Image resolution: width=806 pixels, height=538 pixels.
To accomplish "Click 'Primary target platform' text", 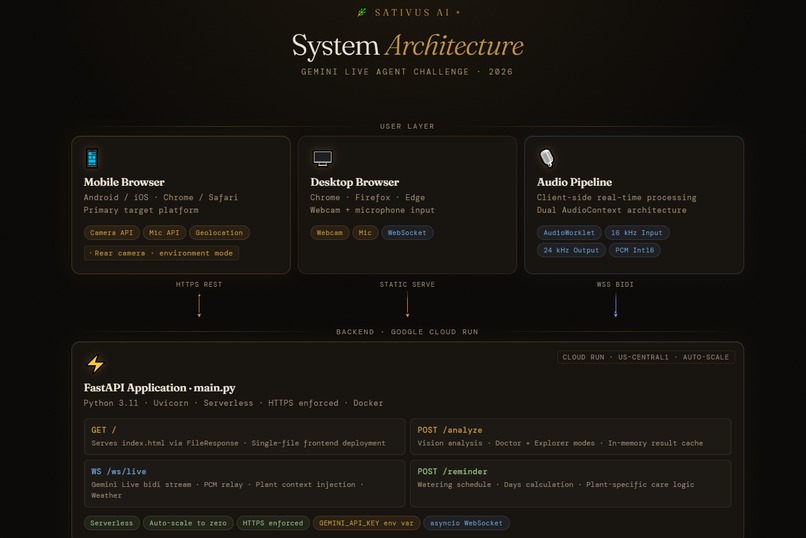I will (x=141, y=210).
